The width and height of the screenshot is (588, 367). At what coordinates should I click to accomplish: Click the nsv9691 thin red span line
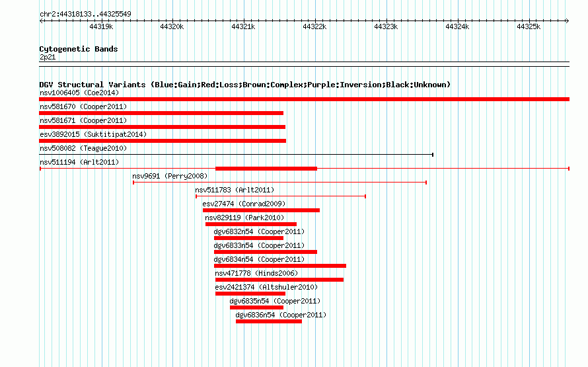point(279,183)
